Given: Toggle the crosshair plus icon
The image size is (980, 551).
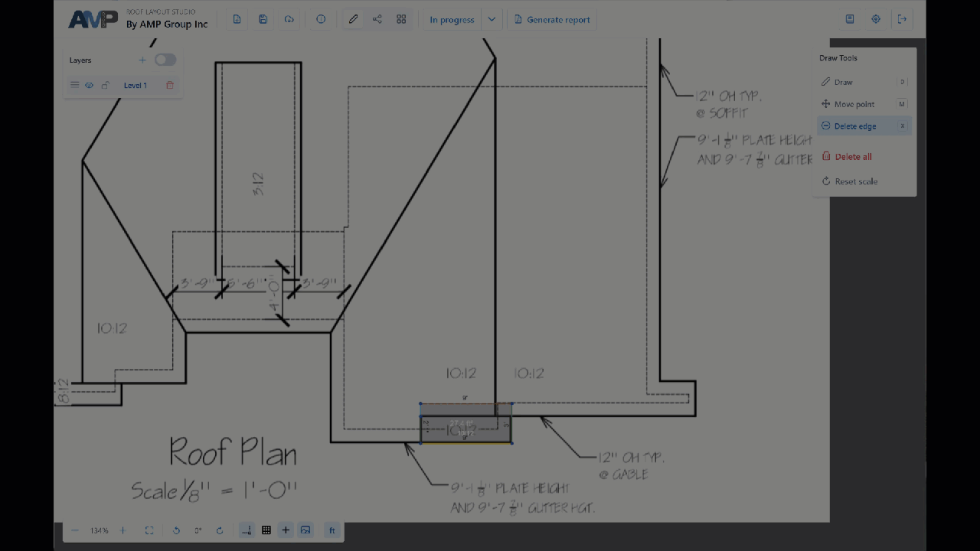Looking at the screenshot, I should [286, 530].
